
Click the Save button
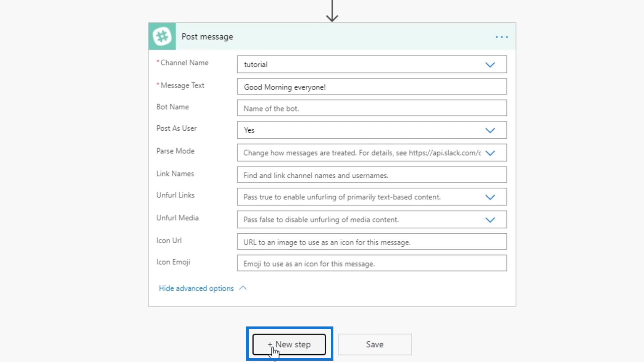(374, 344)
